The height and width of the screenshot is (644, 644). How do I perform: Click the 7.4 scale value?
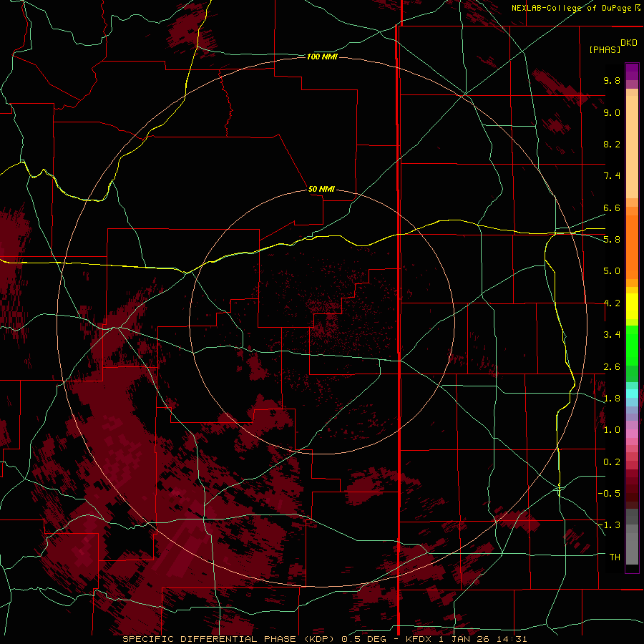click(612, 176)
